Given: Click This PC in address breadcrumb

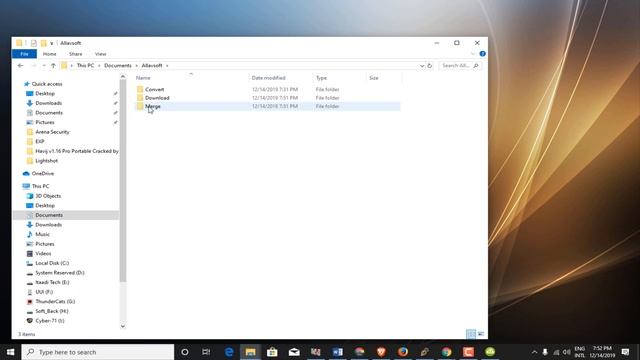Looking at the screenshot, I should coord(85,65).
